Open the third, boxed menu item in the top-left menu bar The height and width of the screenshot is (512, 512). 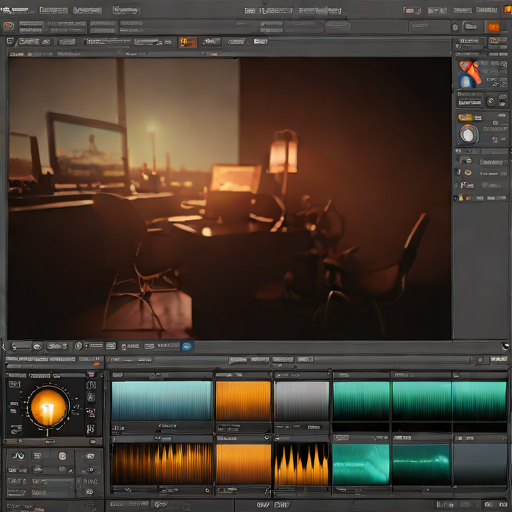(126, 10)
